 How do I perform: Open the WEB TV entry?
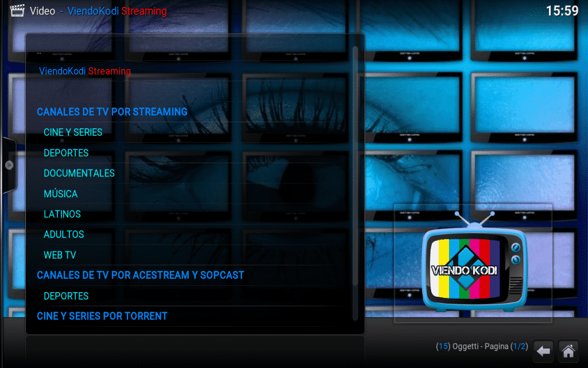[60, 255]
